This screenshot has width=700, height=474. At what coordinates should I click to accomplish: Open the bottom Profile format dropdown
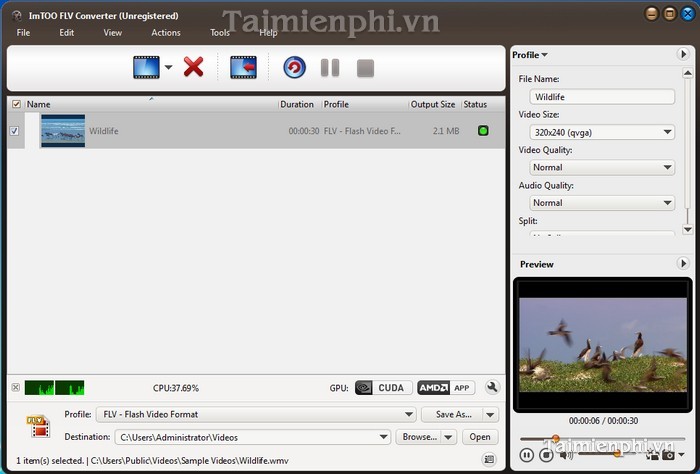click(408, 414)
